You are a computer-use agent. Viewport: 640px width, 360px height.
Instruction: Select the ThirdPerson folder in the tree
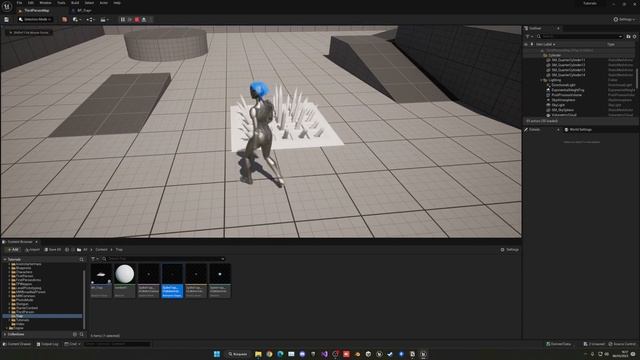click(25, 312)
